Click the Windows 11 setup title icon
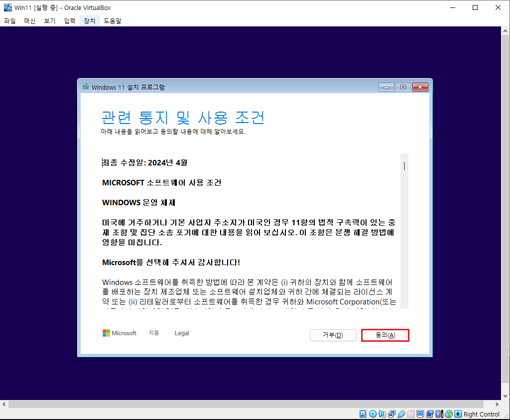The image size is (510, 420). [x=86, y=87]
